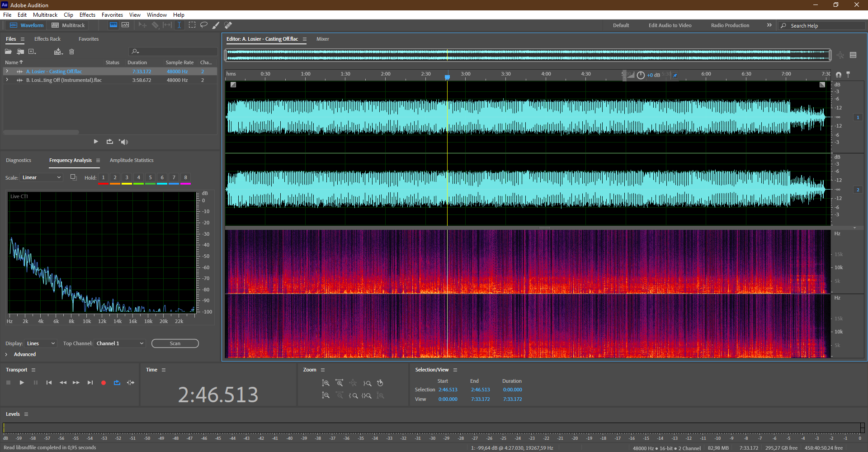Switch to the Amplitude Statistics tab

click(x=132, y=160)
